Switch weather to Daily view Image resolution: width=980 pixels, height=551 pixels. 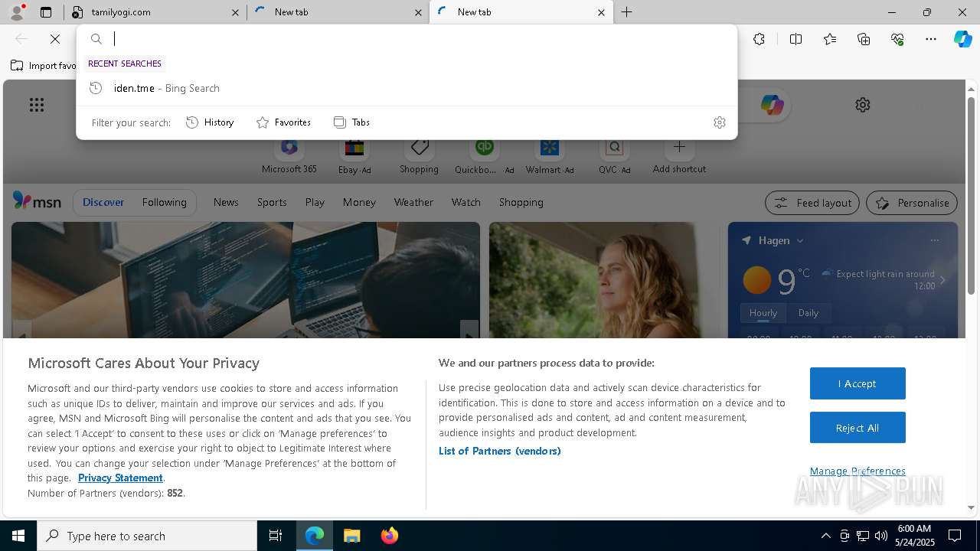coord(808,313)
